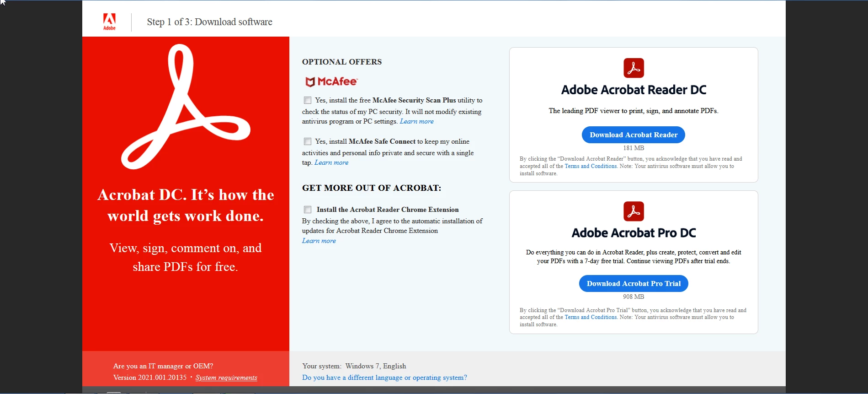
Task: Open Learn more for McAfee Security Scan Plus
Action: (417, 121)
